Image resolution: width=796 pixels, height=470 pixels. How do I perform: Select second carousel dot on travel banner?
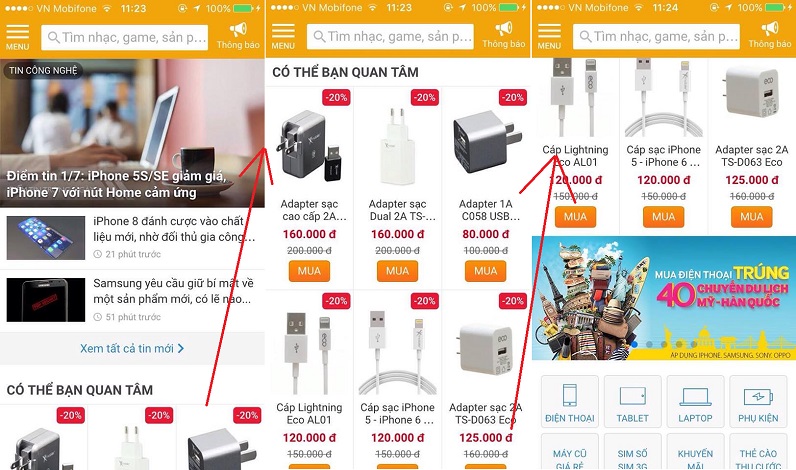(x=649, y=344)
